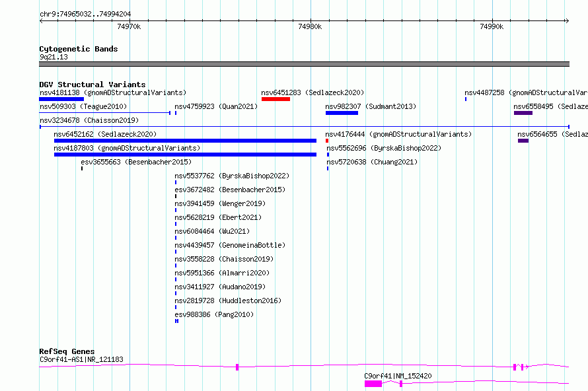Click nsv6084464 (Wu2021) label
Image resolution: width=588 pixels, height=391 pixels.
click(212, 231)
